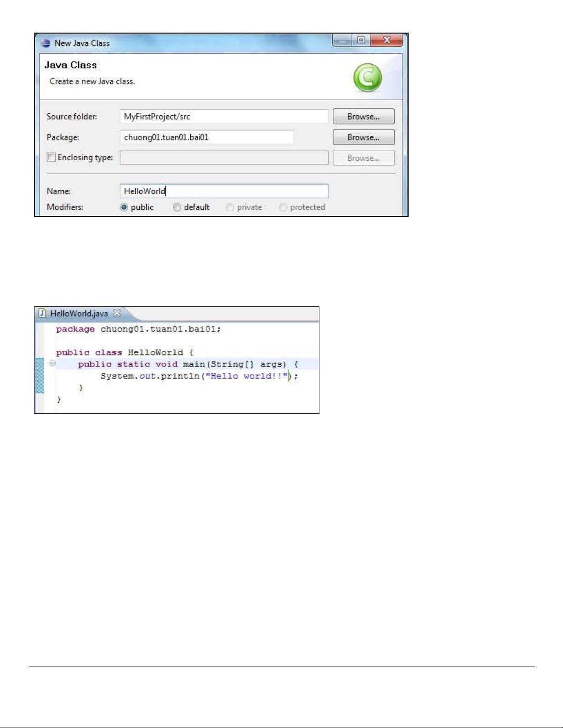Viewport: 563px width, 728px height.
Task: Maximize the New Java Class window
Action: point(361,40)
